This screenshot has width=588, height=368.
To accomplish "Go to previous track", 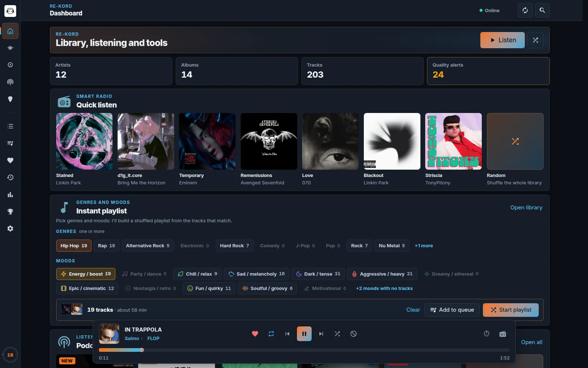I will [x=287, y=334].
